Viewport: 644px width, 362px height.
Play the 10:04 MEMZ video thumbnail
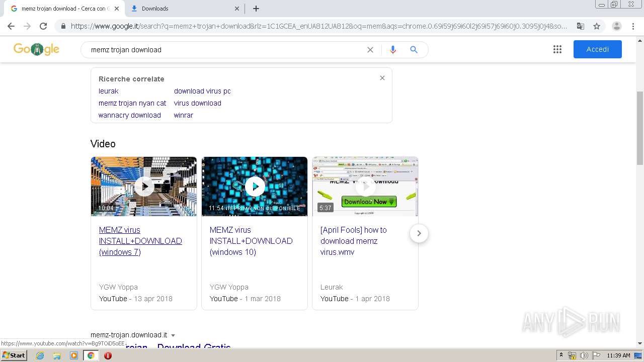(144, 187)
